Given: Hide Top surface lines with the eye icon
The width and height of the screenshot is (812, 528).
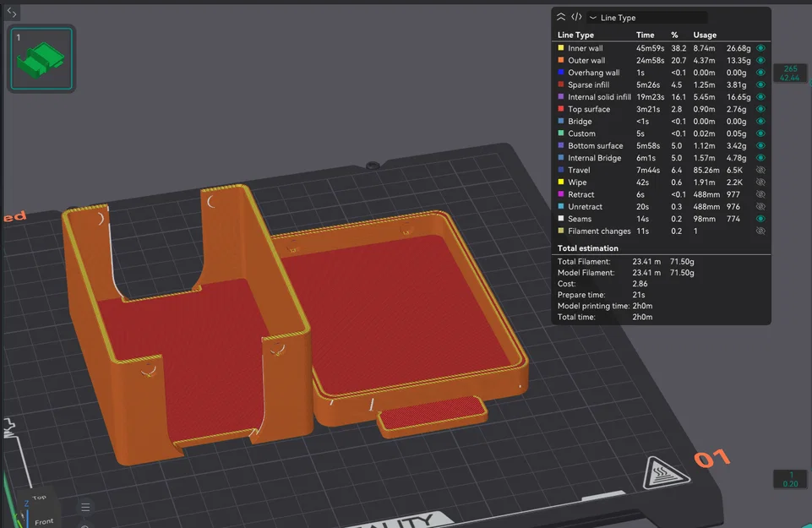Looking at the screenshot, I should [x=760, y=109].
